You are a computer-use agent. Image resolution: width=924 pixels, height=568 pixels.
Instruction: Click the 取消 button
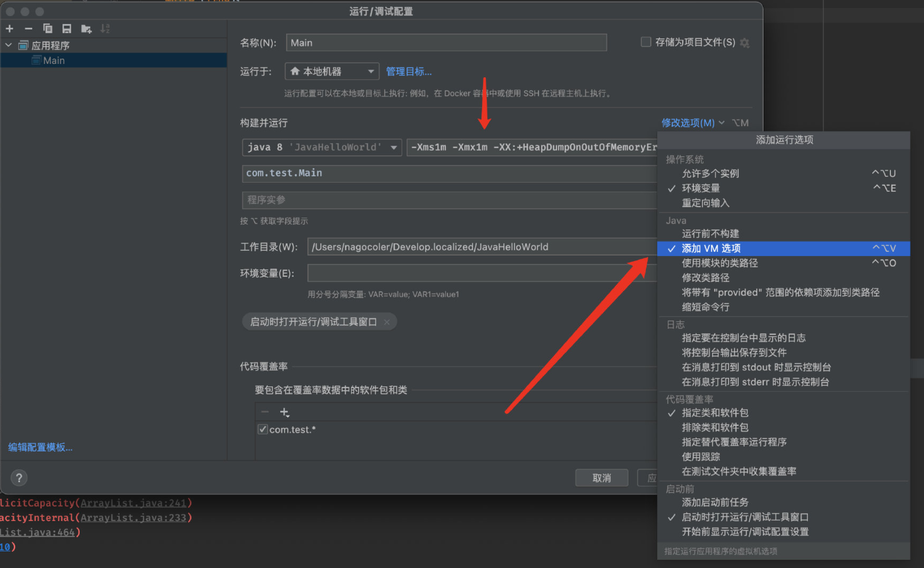[x=601, y=478]
